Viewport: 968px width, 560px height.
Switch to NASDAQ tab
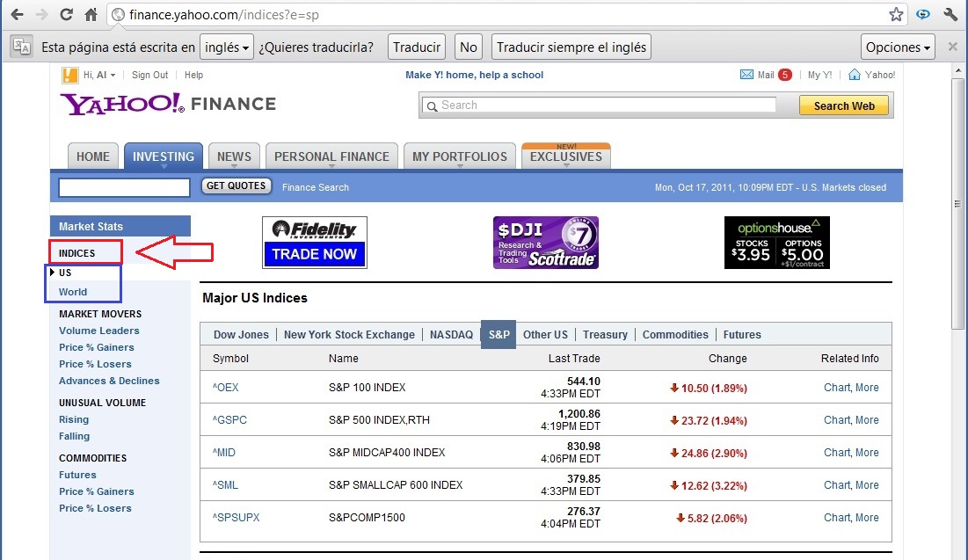point(451,335)
